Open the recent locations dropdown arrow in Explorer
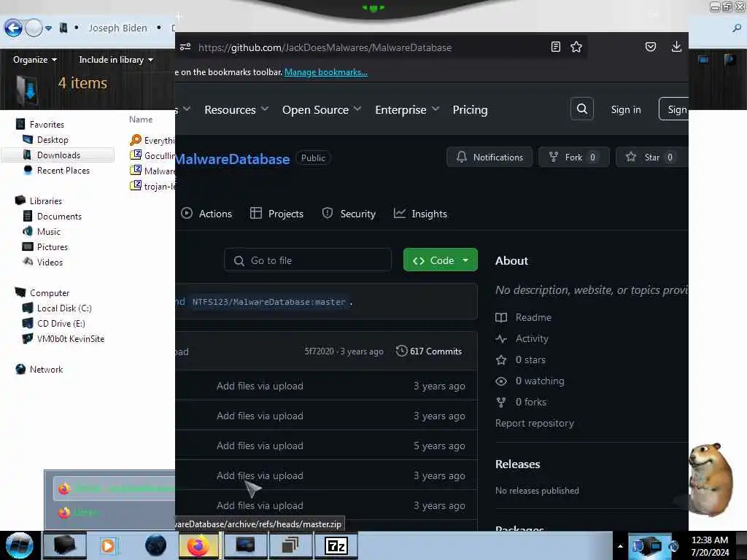 click(49, 28)
